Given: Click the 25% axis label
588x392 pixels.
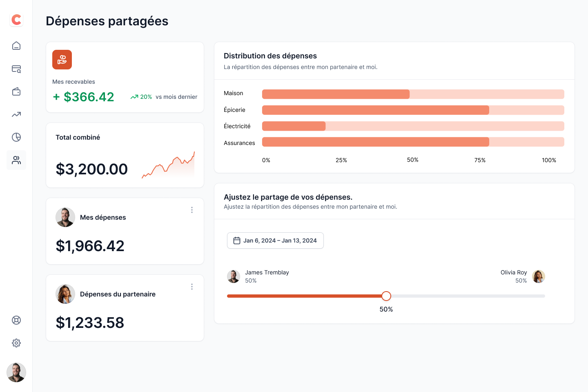Looking at the screenshot, I should 341,160.
